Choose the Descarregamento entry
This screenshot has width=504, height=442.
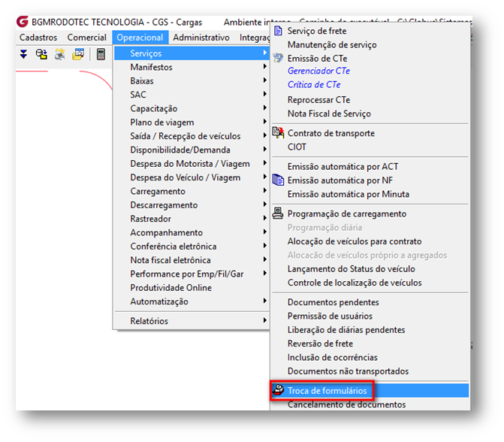coord(164,205)
